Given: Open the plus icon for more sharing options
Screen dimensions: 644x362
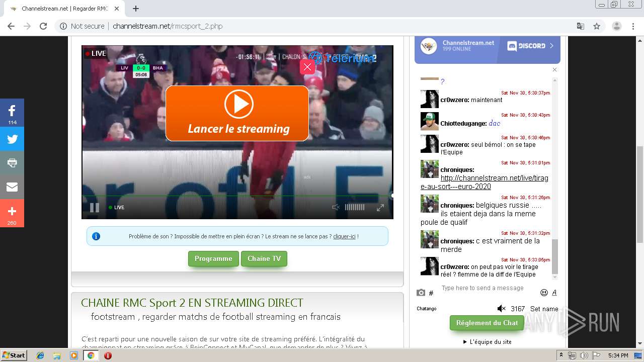Looking at the screenshot, I should click(x=12, y=213).
